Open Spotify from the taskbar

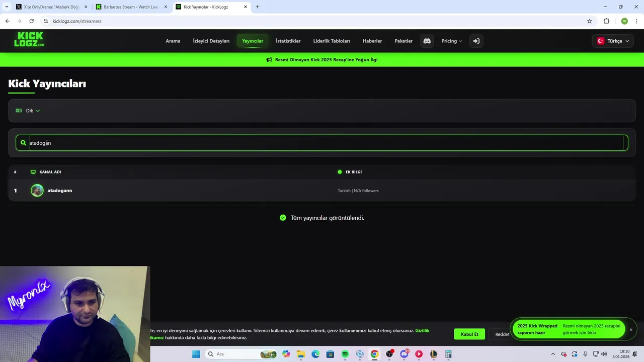[345, 354]
